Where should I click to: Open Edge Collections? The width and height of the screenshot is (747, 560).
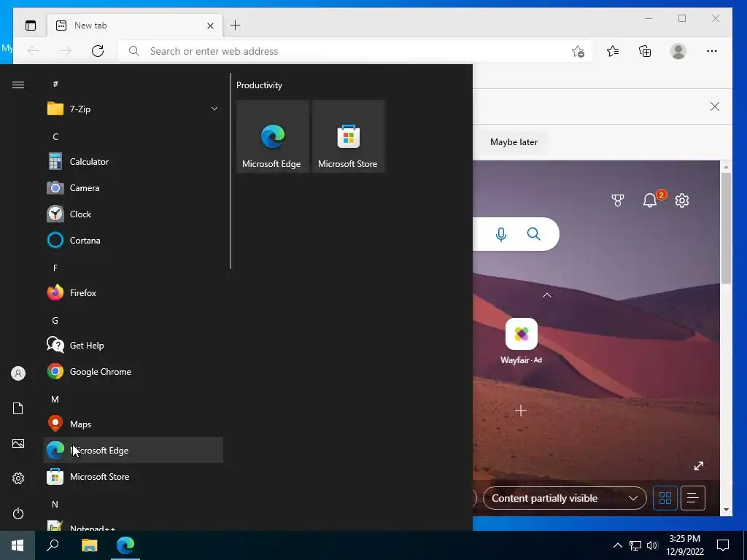645,51
